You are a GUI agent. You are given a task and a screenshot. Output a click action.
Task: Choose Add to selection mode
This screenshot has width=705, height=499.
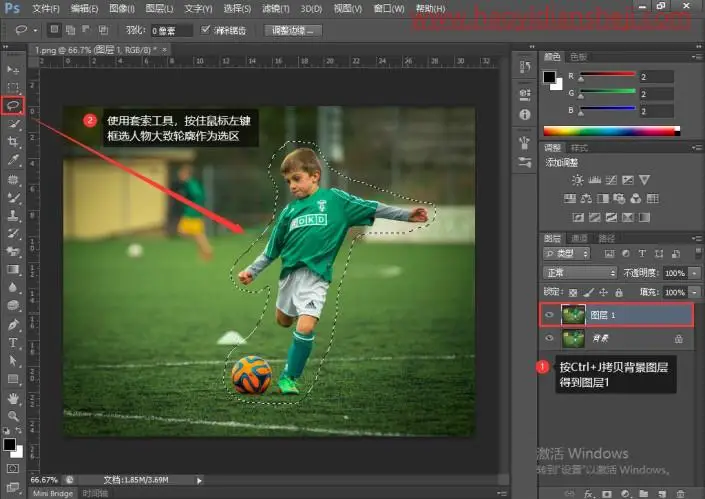point(70,30)
